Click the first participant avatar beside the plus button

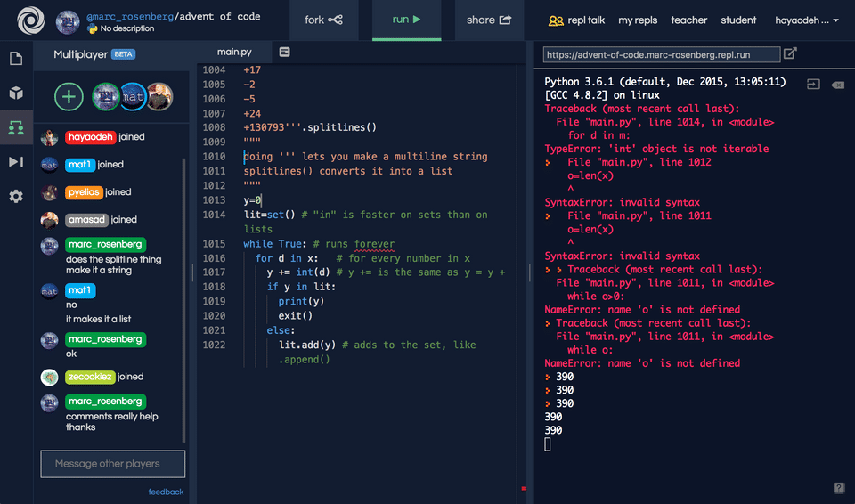(x=105, y=96)
